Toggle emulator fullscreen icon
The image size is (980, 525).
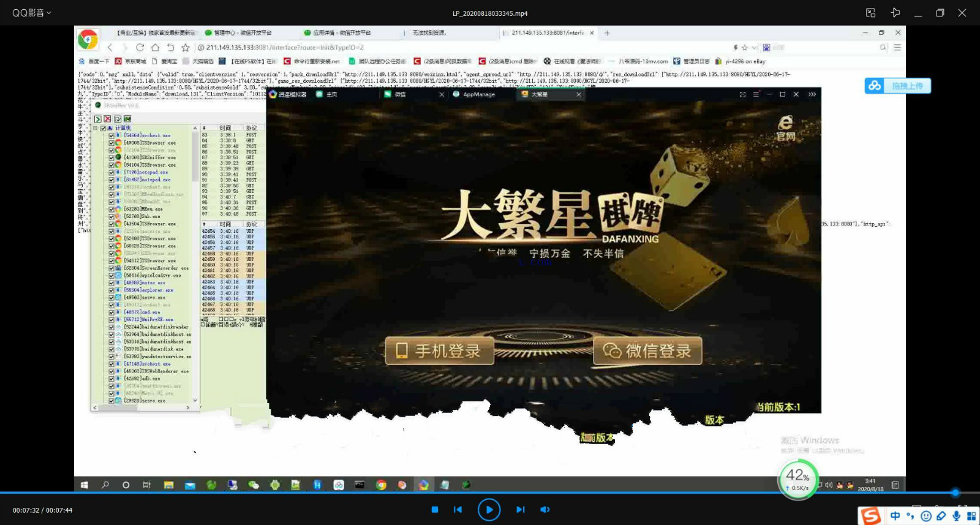coord(742,94)
